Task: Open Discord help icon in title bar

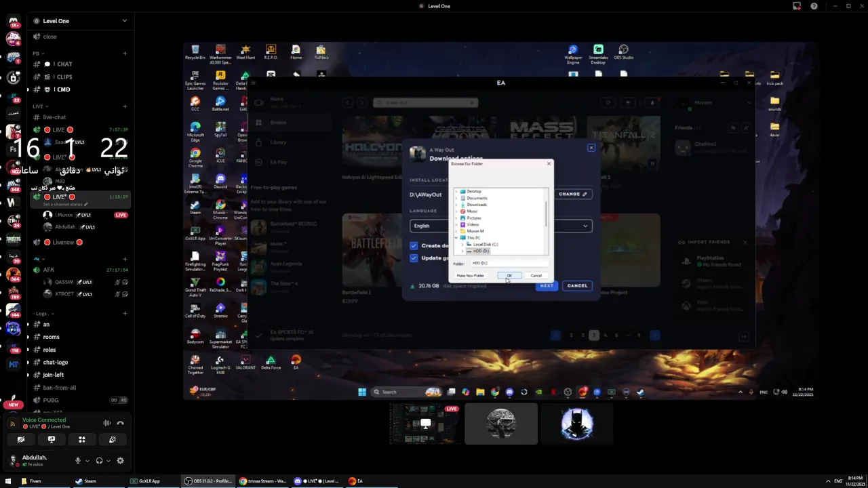Action: click(814, 6)
